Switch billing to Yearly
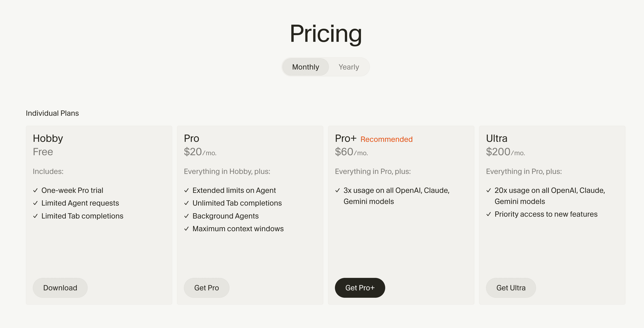 point(349,67)
